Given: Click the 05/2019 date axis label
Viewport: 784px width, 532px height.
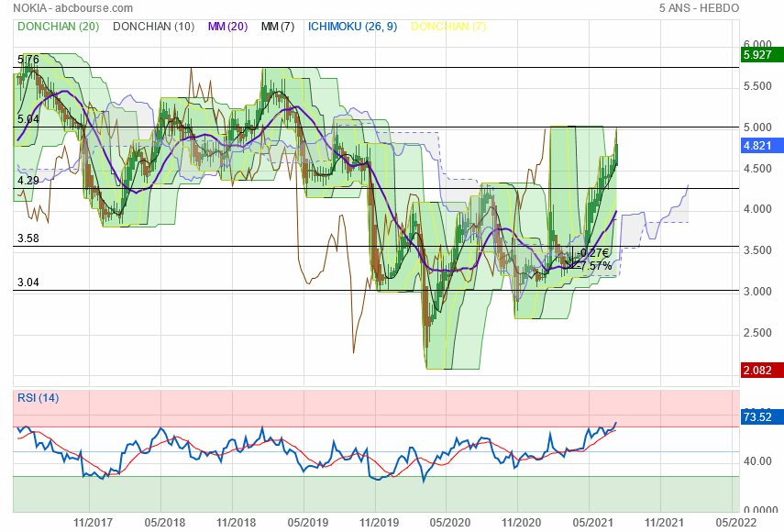Looking at the screenshot, I should click(x=307, y=523).
